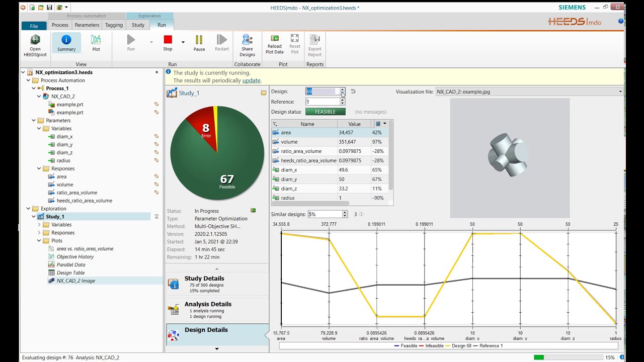Image resolution: width=644 pixels, height=362 pixels.
Task: Select the Run ribbon tab
Action: point(162,25)
